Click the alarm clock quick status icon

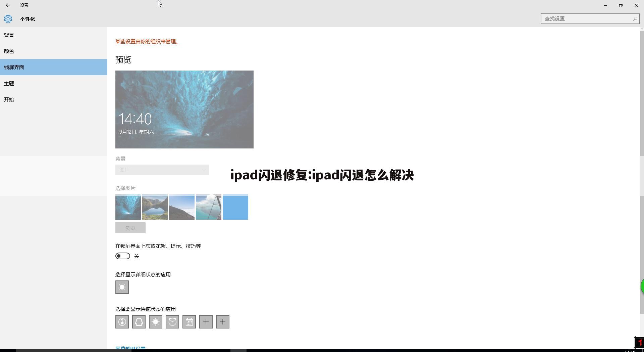172,322
